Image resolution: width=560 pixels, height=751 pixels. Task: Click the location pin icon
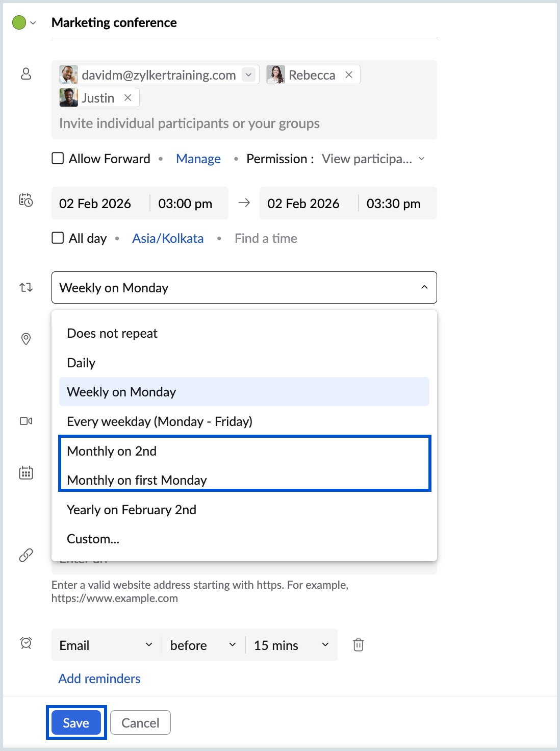pos(26,339)
